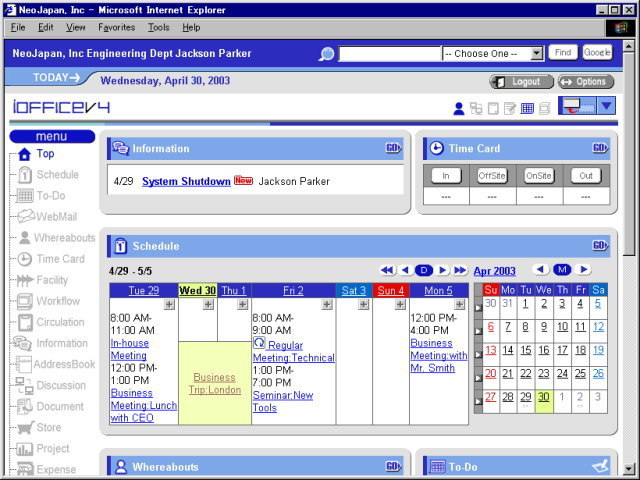This screenshot has width=640, height=480.
Task: Select week row of April 6 arrow
Action: 478,331
